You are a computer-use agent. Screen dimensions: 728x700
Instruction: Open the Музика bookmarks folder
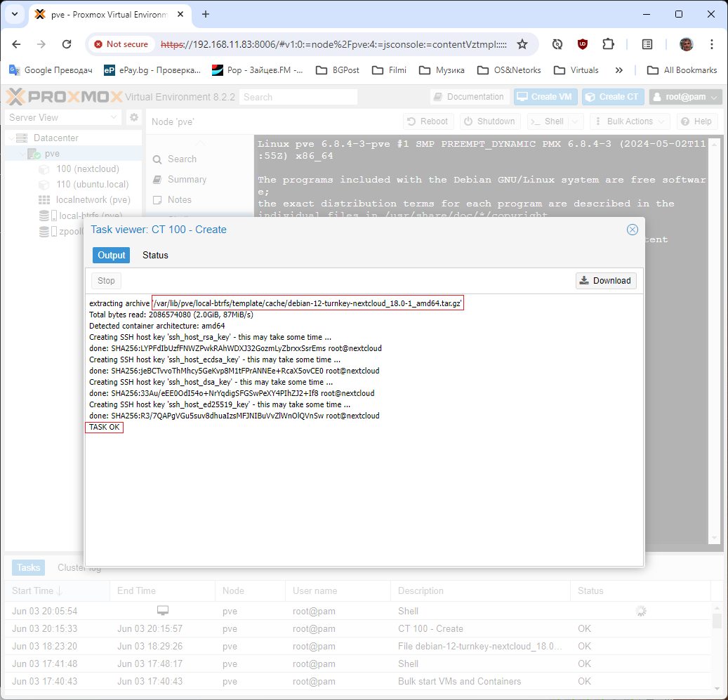[442, 70]
